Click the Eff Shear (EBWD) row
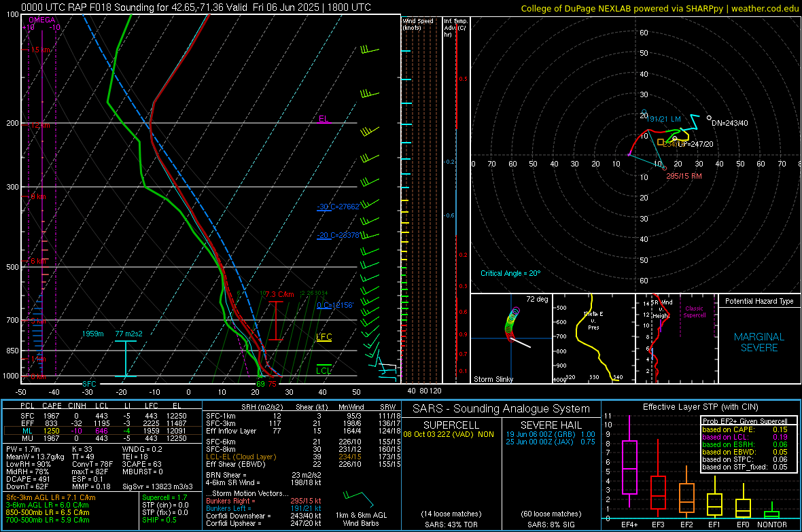The width and height of the screenshot is (802, 532). pos(303,464)
